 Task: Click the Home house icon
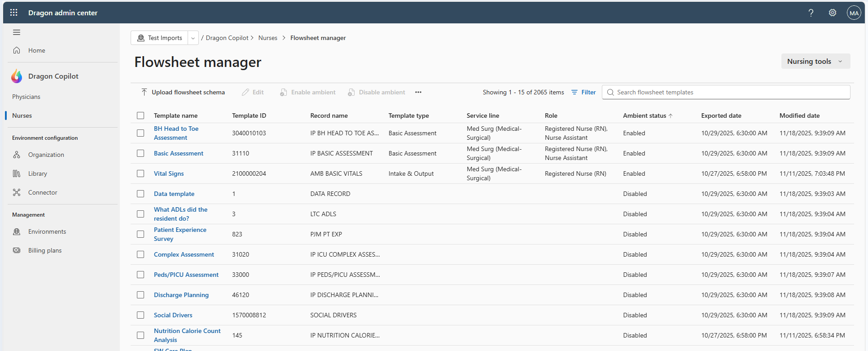pyautogui.click(x=17, y=50)
